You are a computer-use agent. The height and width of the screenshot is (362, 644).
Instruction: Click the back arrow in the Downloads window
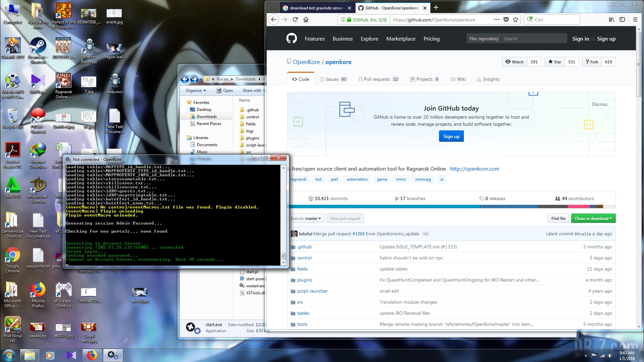(x=185, y=79)
